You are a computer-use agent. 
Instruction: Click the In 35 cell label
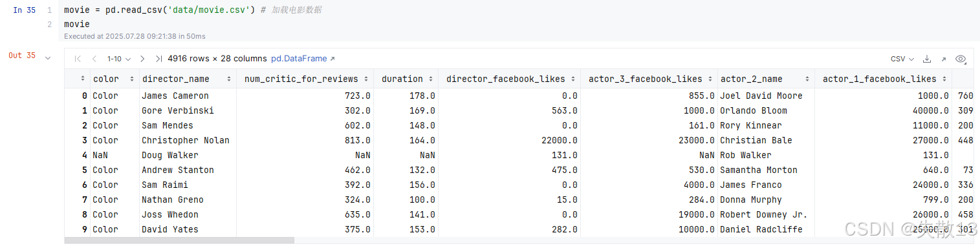point(25,10)
